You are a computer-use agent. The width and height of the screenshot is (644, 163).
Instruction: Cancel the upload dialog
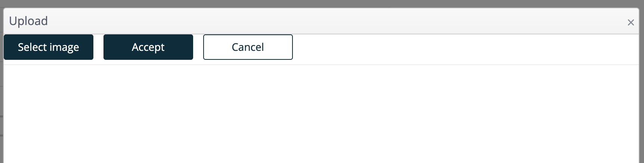pyautogui.click(x=248, y=47)
